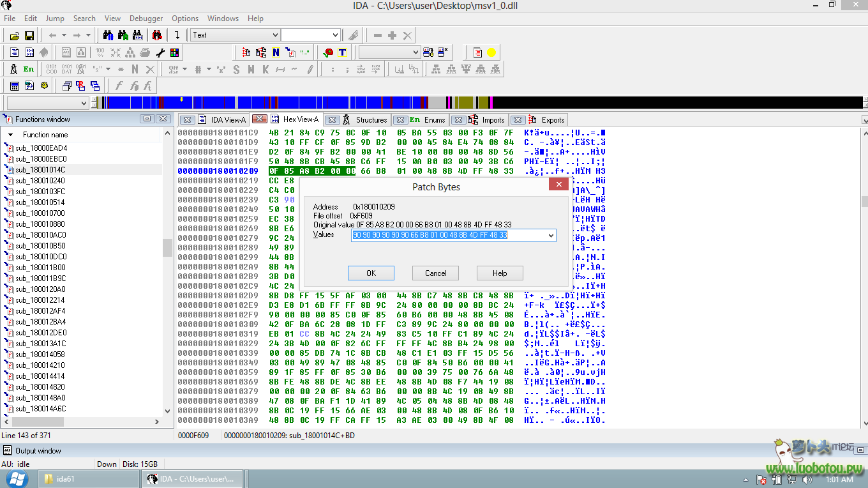This screenshot has height=488, width=868.
Task: Click the wrench tool icon
Action: [x=160, y=52]
